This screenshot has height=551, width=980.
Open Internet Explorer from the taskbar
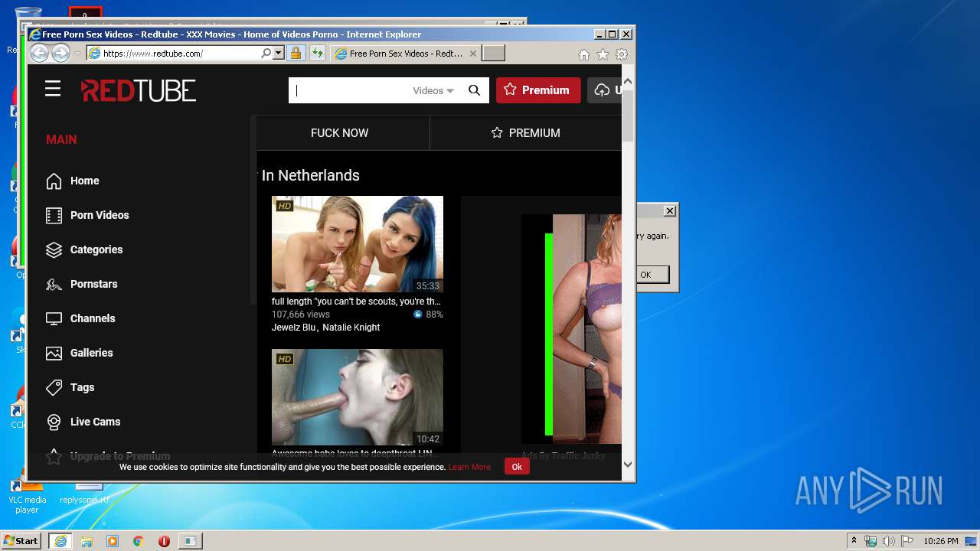60,541
